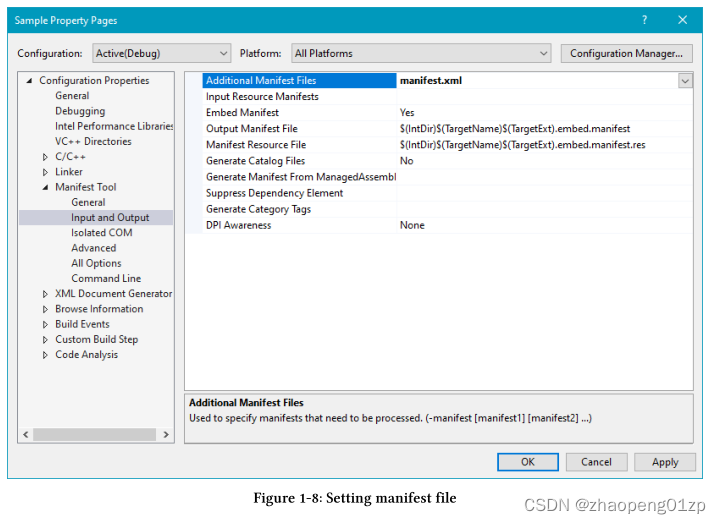Click the tree scrollbar left arrow

26,434
